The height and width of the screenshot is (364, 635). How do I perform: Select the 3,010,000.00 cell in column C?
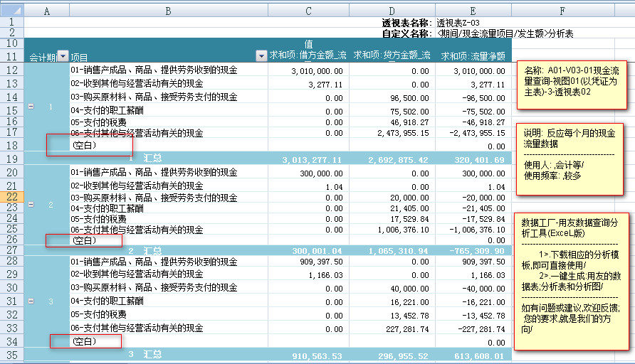pyautogui.click(x=308, y=71)
